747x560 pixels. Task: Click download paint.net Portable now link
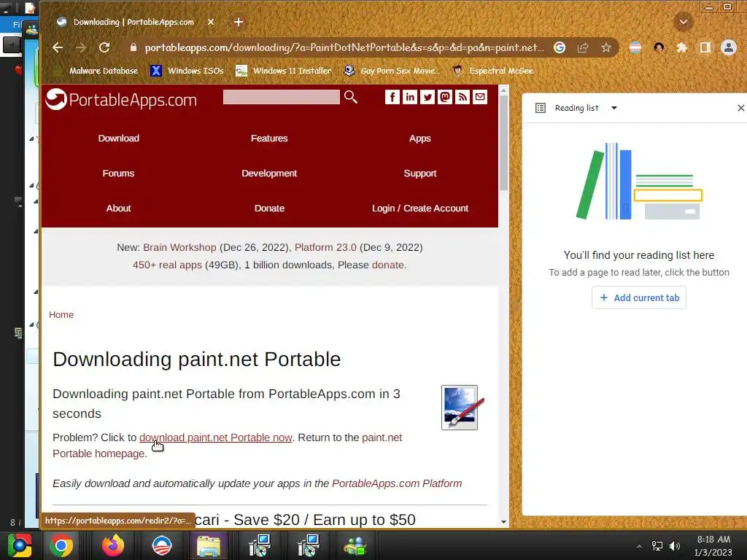[x=215, y=437]
